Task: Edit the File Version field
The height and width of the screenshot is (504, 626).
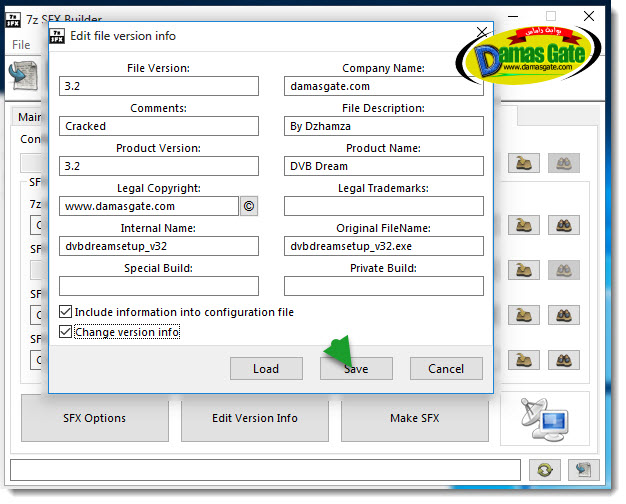Action: [159, 86]
